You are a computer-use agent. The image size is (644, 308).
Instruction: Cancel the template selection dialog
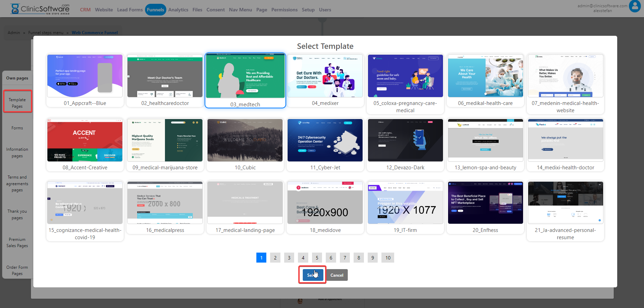coord(337,275)
